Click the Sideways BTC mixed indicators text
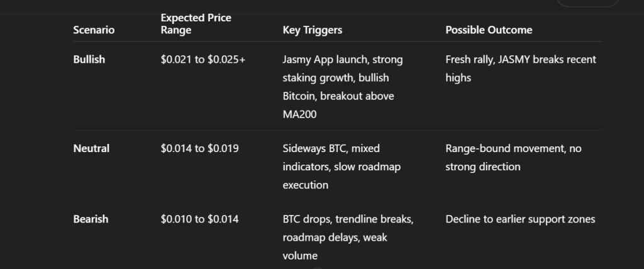The image size is (644, 269). 341,167
